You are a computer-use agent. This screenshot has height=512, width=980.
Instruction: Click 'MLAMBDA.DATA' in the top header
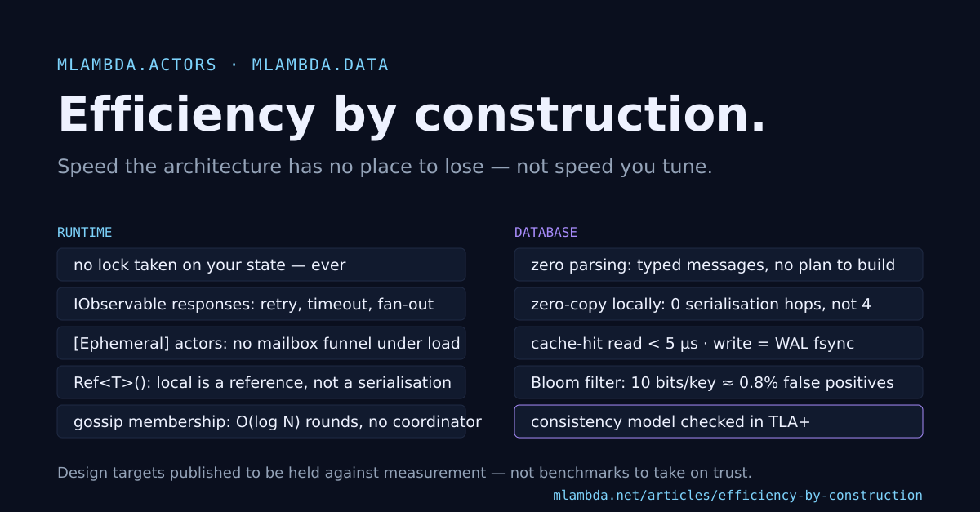(320, 65)
